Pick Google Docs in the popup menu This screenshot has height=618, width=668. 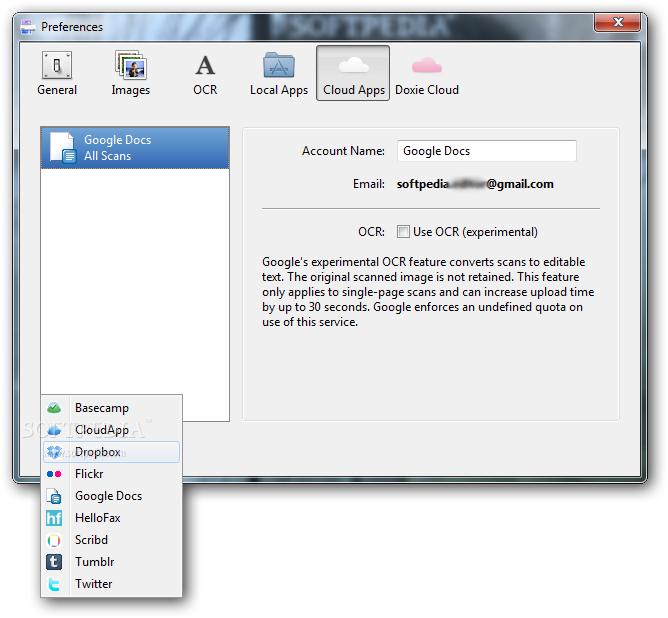coord(112,496)
